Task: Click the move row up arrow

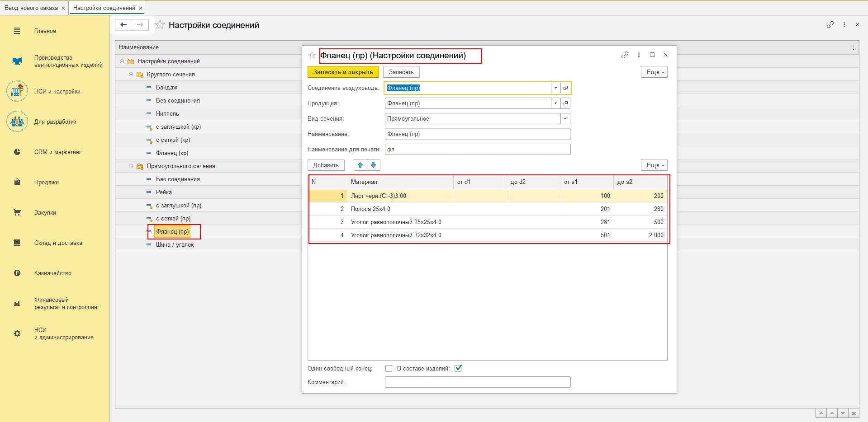Action: tap(360, 165)
